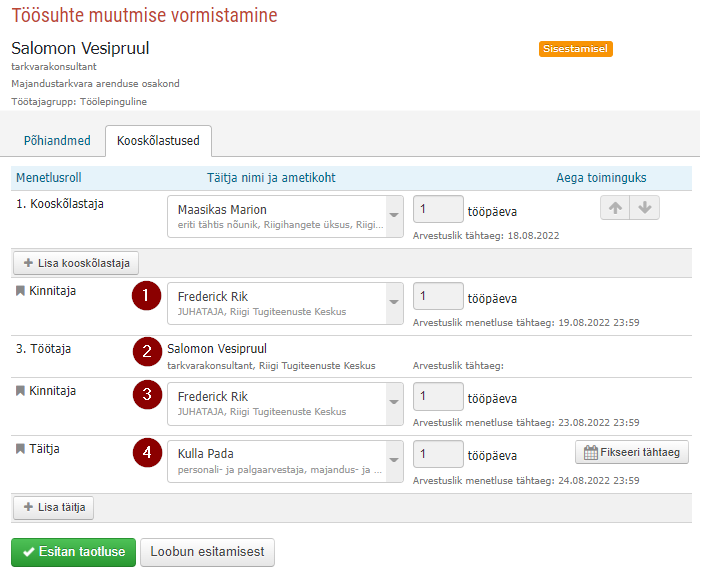Switch to the Põhiandmed tab
The image size is (701, 577).
[x=57, y=141]
